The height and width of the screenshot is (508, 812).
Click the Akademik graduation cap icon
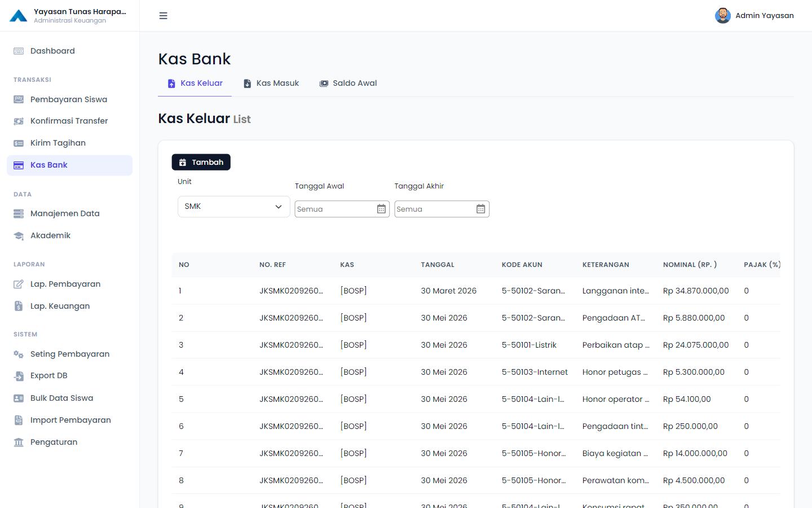[x=19, y=235]
